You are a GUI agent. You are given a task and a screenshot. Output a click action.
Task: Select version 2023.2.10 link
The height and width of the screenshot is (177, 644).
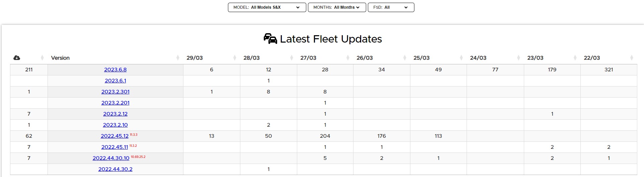pyautogui.click(x=115, y=125)
